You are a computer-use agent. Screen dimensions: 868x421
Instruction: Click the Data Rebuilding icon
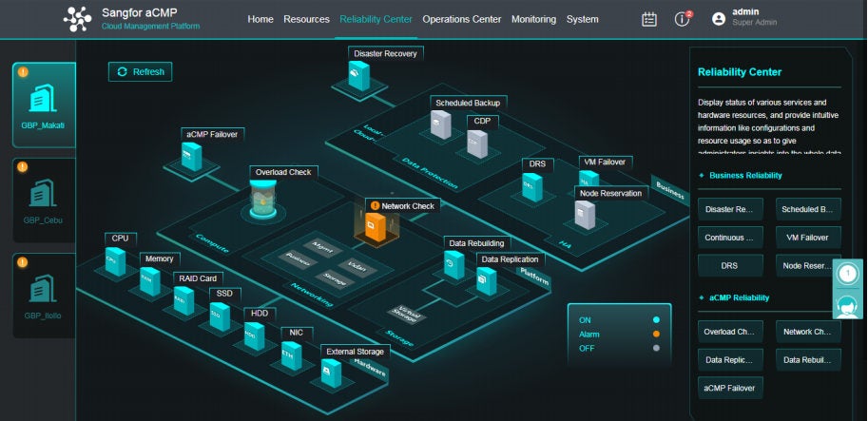coord(453,264)
